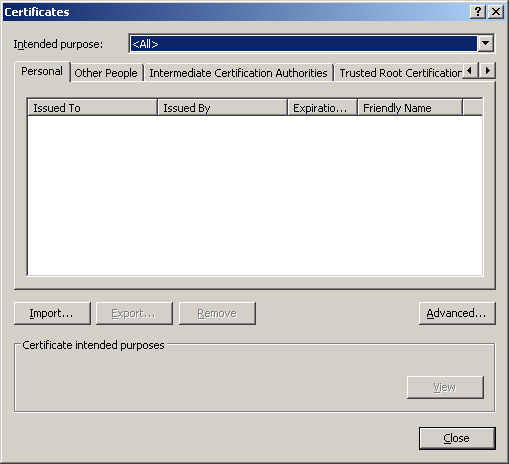Open the Intended purpose dropdown arrow
The image size is (509, 464).
click(x=485, y=43)
